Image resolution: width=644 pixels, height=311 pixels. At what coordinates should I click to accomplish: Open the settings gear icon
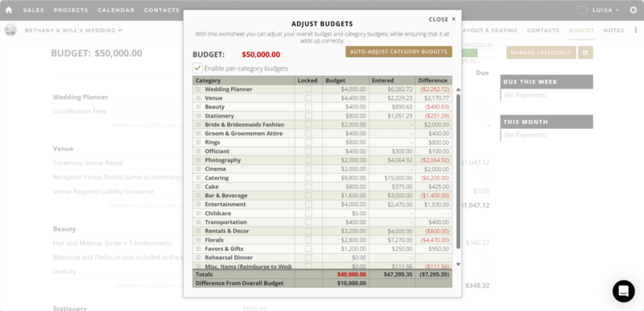point(634,10)
